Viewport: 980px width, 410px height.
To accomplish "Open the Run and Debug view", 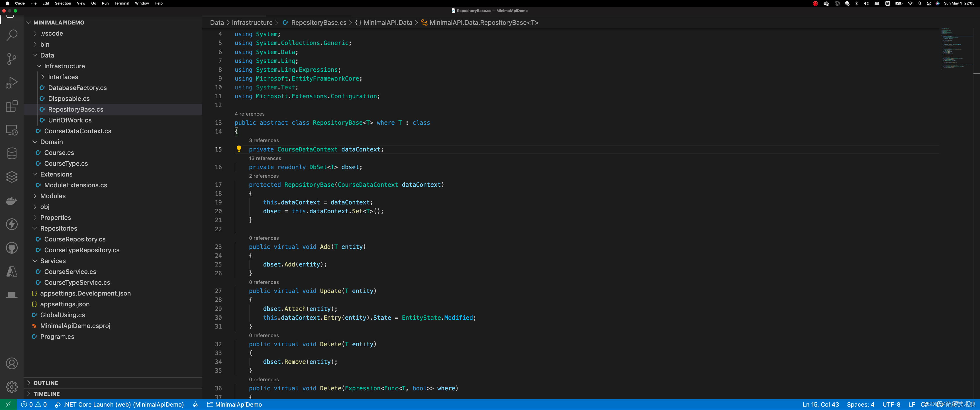I will (x=12, y=83).
